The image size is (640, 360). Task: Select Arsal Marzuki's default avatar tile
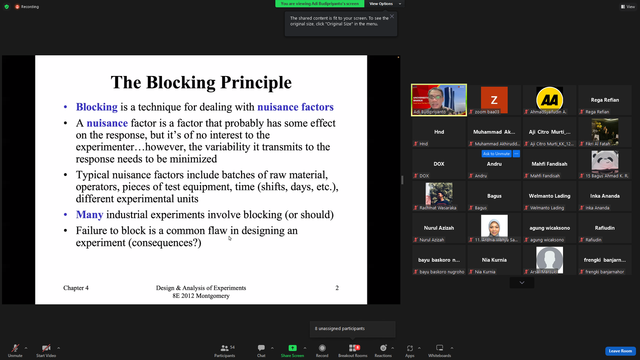pos(549,260)
